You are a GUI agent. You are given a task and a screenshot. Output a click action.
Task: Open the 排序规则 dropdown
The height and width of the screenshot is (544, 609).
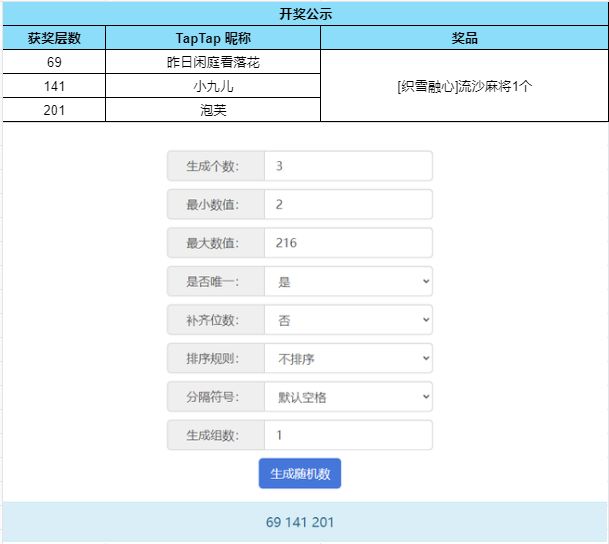click(x=348, y=358)
